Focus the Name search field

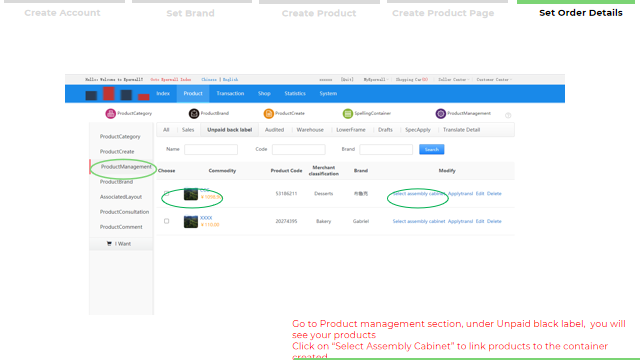[x=211, y=149]
